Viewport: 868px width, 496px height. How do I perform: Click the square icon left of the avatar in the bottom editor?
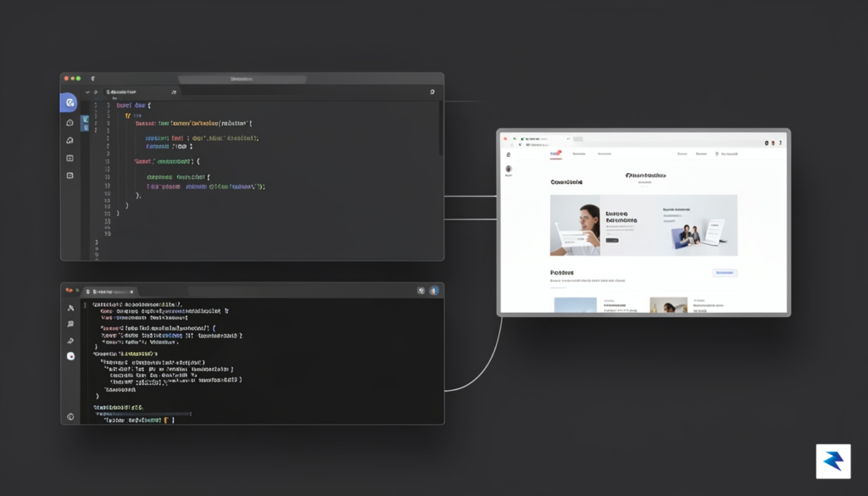coord(421,290)
